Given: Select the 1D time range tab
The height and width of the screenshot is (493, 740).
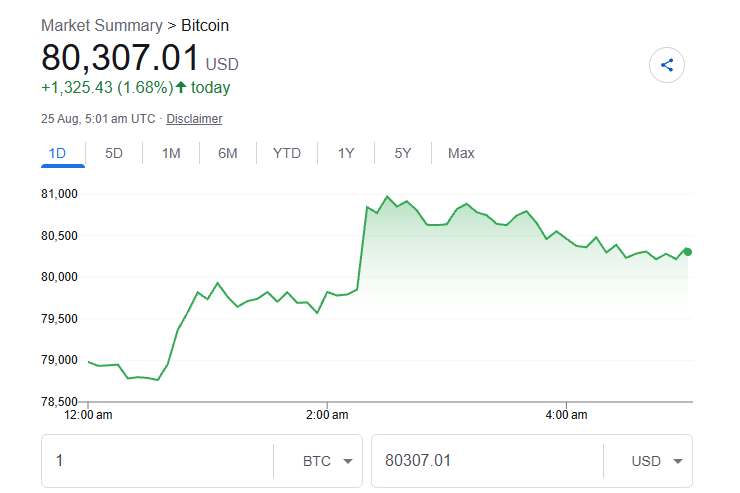Looking at the screenshot, I should pyautogui.click(x=58, y=153).
